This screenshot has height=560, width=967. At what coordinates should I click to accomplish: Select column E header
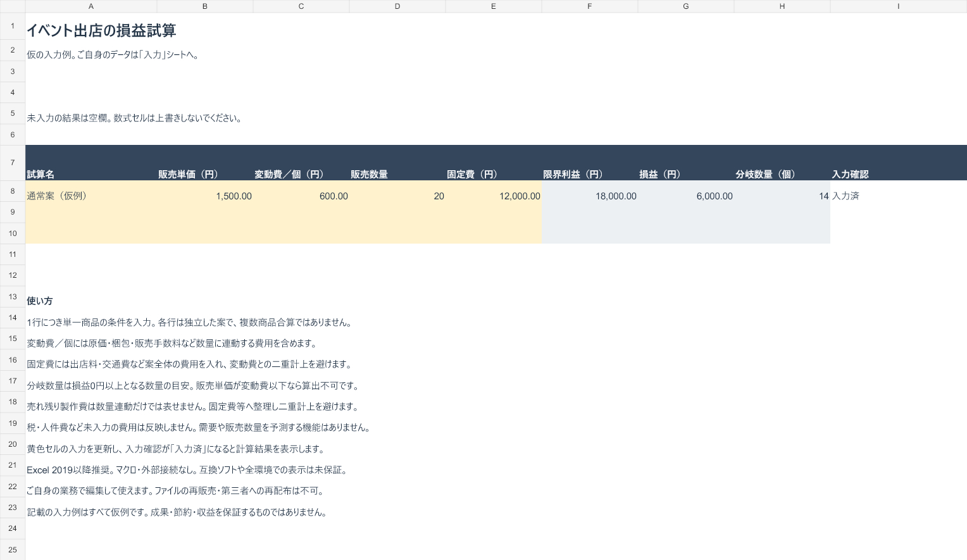(x=494, y=6)
